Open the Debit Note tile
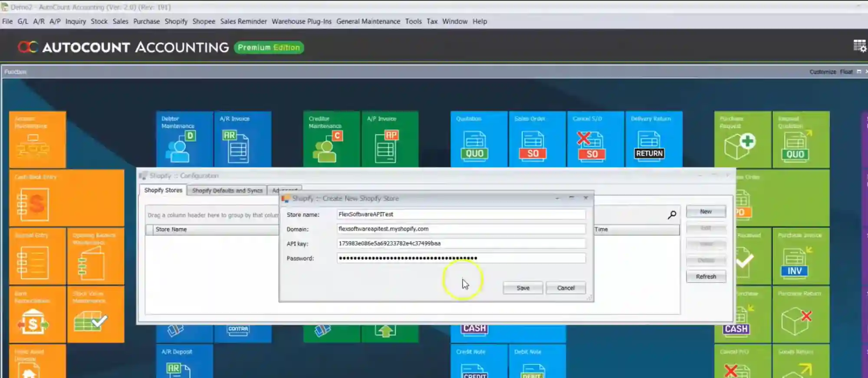Screen dimensions: 868x378 537,361
